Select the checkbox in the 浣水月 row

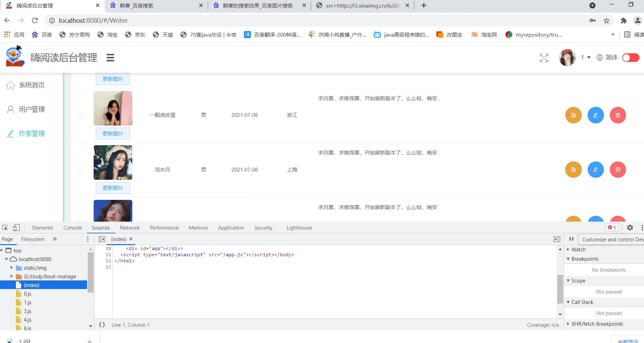pyautogui.click(x=80, y=169)
